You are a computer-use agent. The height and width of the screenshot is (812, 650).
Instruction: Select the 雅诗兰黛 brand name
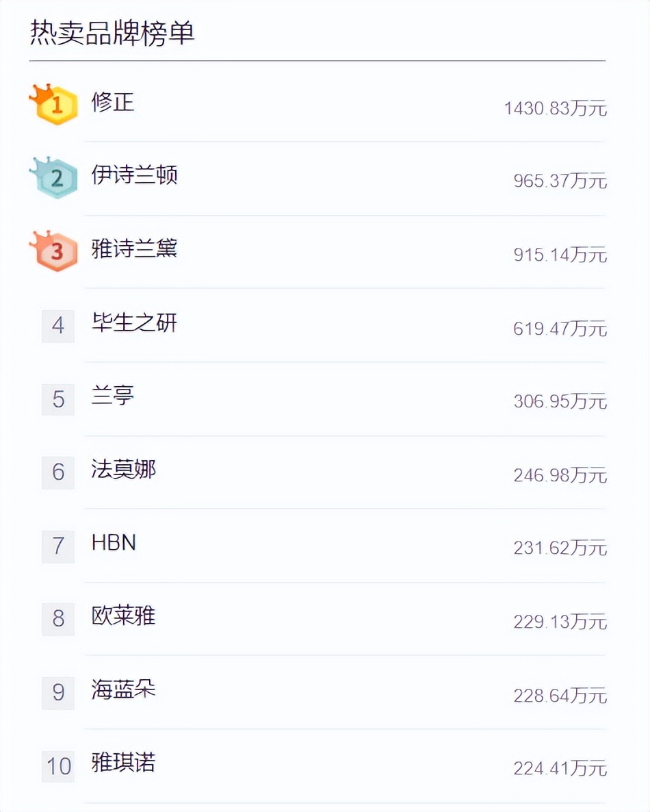point(134,249)
